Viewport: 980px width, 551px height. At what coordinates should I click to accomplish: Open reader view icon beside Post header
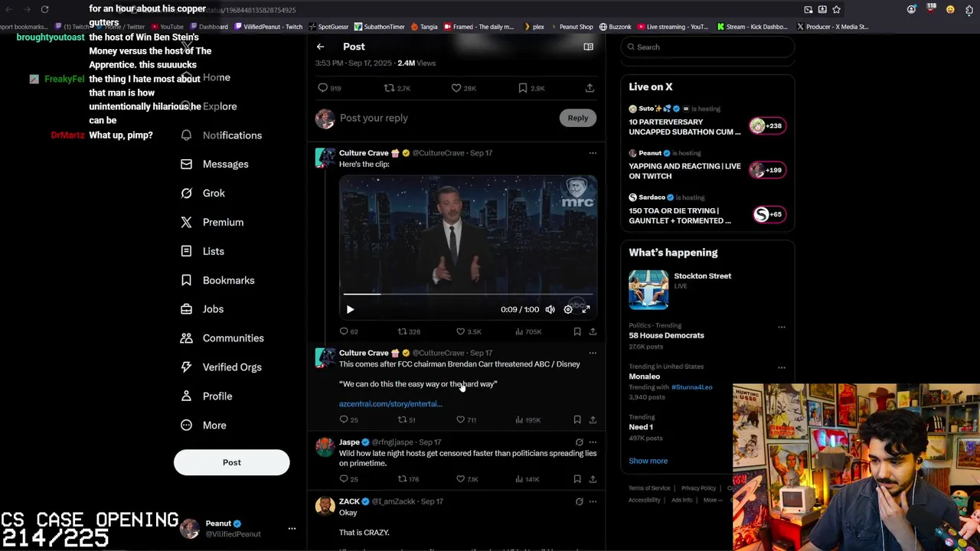coord(588,47)
